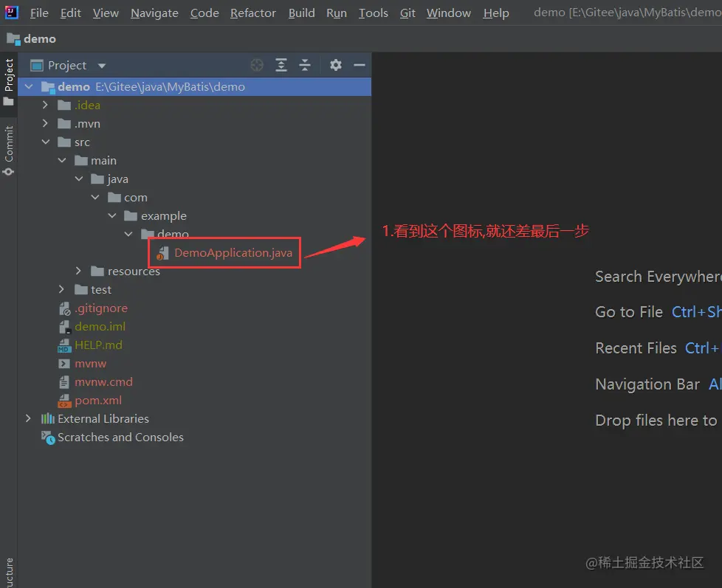Select the test folder icon
722x588 pixels.
click(x=81, y=289)
